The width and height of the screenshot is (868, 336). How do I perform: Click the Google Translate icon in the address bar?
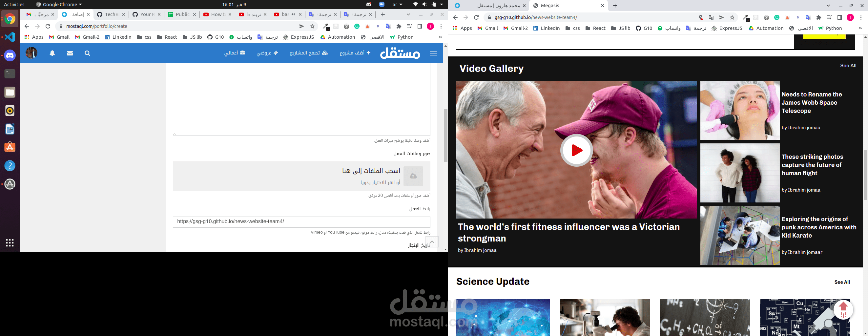pyautogui.click(x=712, y=17)
